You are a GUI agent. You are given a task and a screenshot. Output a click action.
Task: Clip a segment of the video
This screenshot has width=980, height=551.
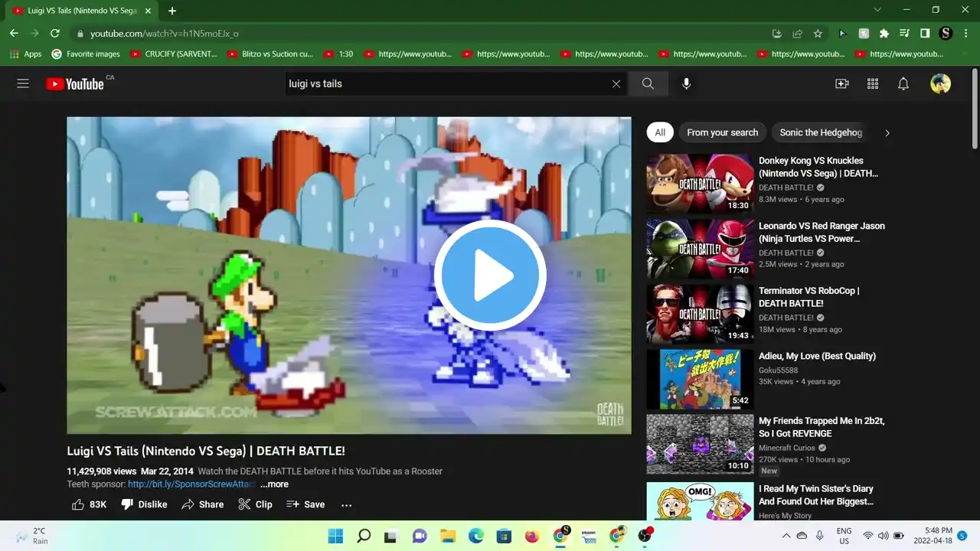[x=255, y=504]
